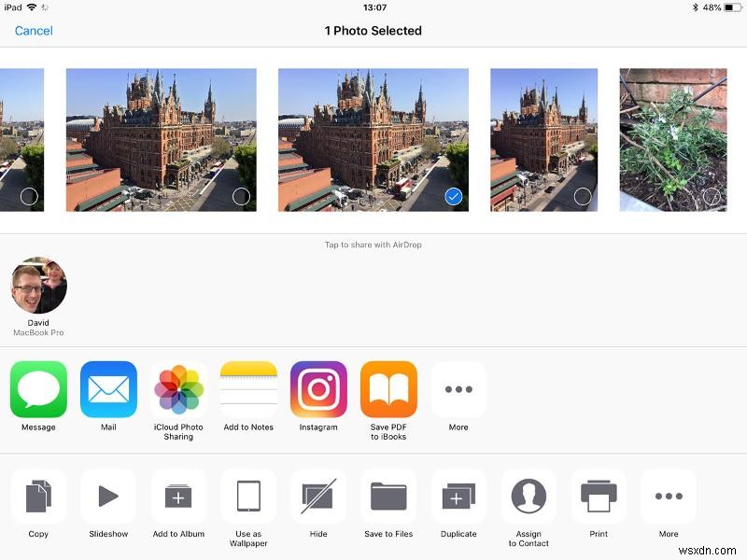Assign the photo to a Contact

[x=529, y=496]
